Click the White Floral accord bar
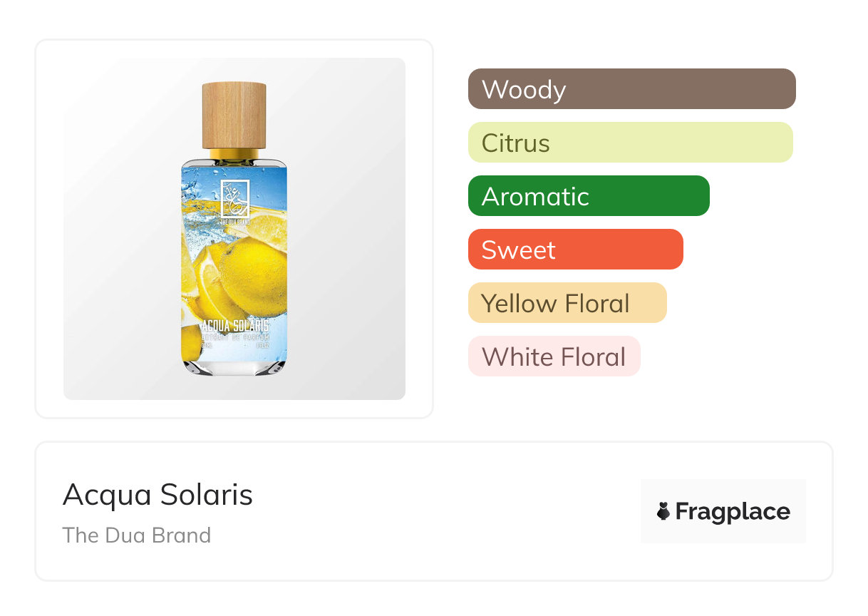868x616 pixels. click(x=554, y=356)
